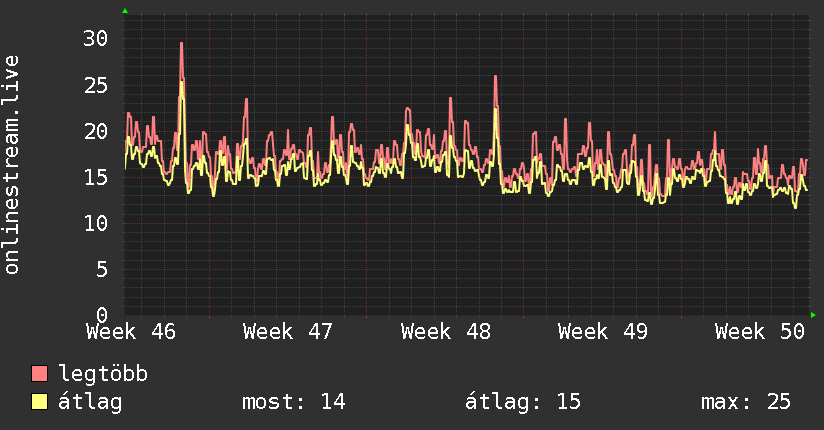Click the 'Week 48' x-axis label

pyautogui.click(x=446, y=332)
